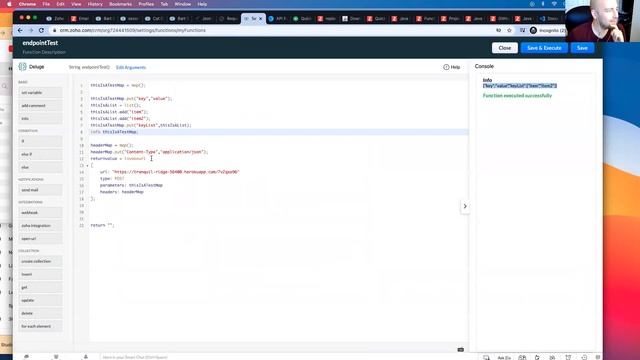Insert the collection 'update' snippet
The height and width of the screenshot is (360, 640).
[x=40, y=300]
